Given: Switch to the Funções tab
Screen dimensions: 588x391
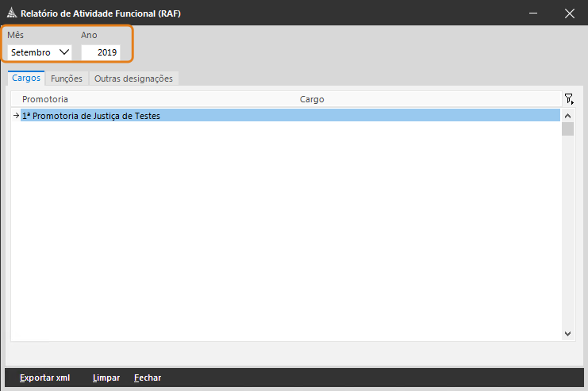Looking at the screenshot, I should (67, 79).
